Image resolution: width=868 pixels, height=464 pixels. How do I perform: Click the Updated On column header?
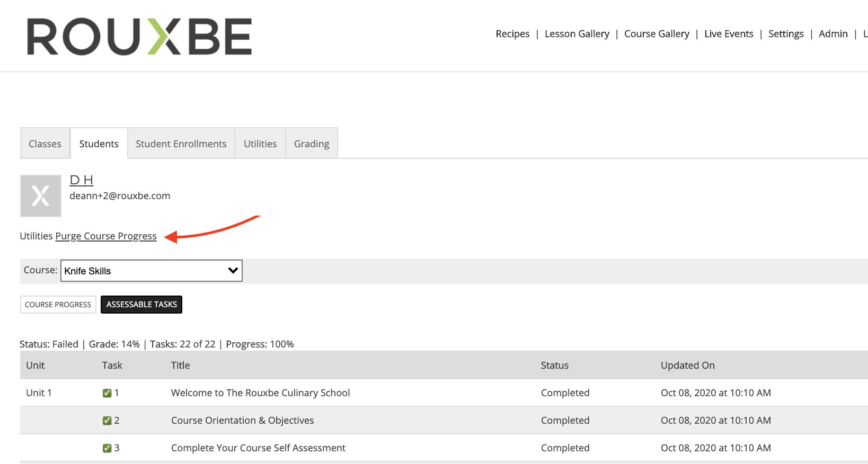pos(688,365)
